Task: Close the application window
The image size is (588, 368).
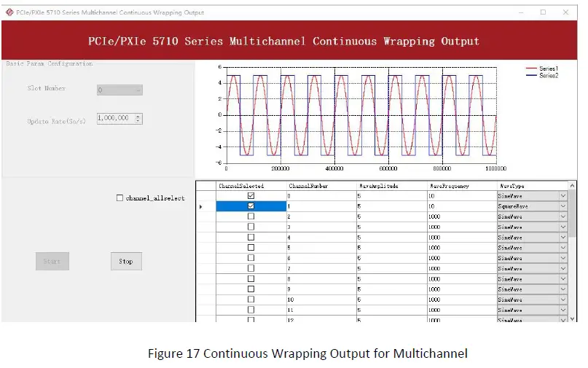Action: pyautogui.click(x=565, y=12)
